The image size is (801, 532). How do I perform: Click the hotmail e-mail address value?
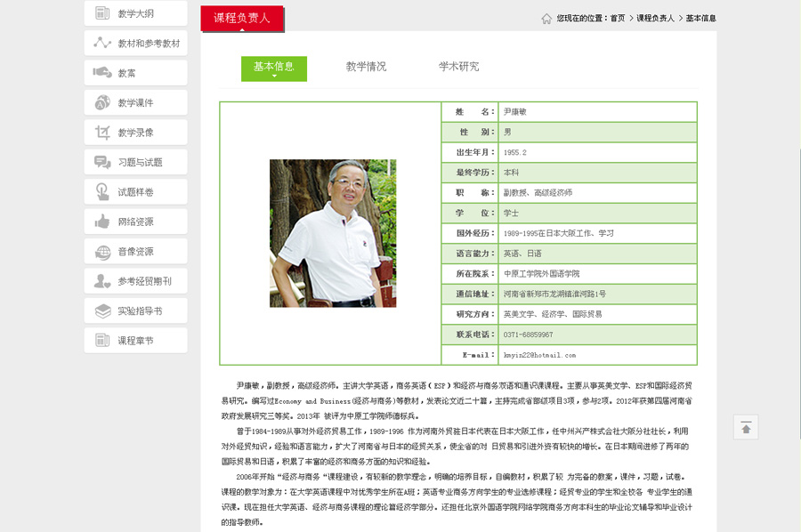coord(539,355)
